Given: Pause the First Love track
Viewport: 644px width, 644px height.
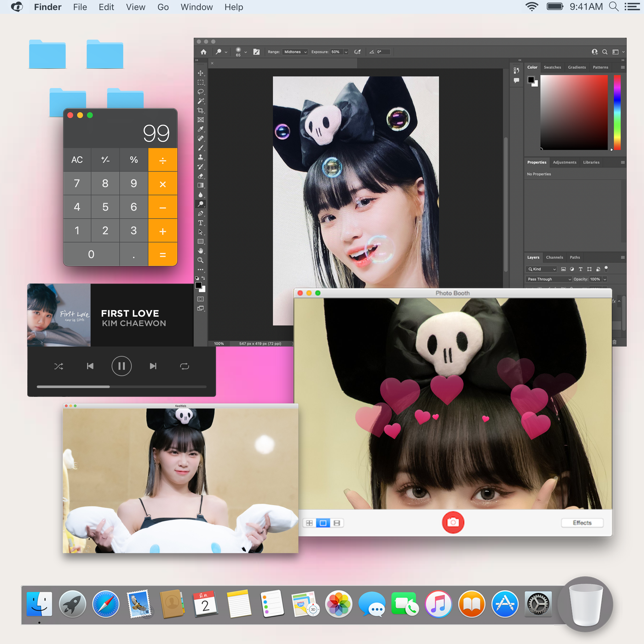Looking at the screenshot, I should (121, 366).
